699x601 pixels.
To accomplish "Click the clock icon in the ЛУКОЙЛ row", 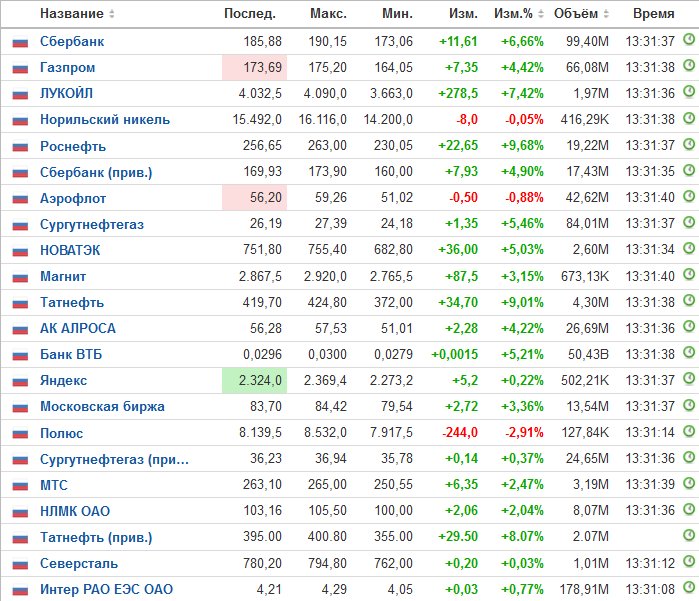I will pos(689,92).
